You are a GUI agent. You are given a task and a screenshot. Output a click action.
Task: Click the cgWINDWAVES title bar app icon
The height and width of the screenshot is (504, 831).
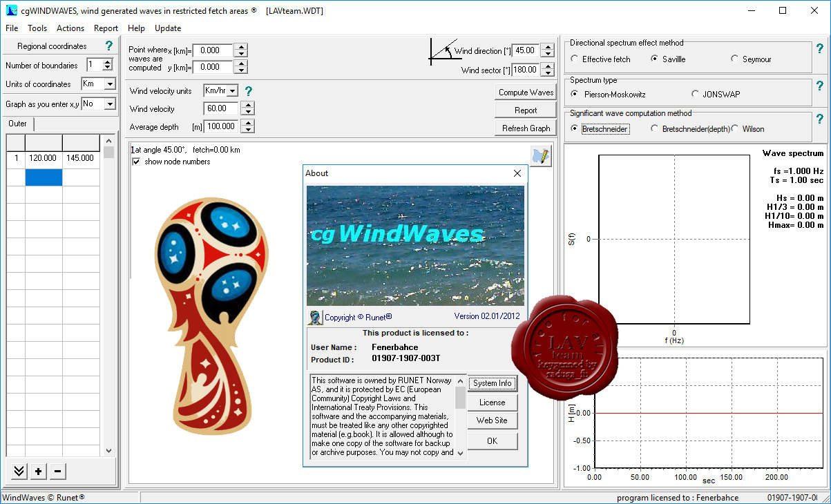11,10
